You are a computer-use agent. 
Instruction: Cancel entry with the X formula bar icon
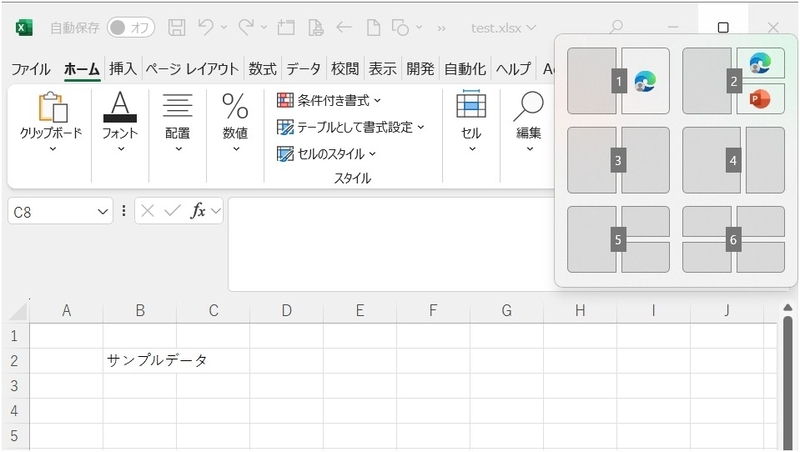[x=147, y=211]
